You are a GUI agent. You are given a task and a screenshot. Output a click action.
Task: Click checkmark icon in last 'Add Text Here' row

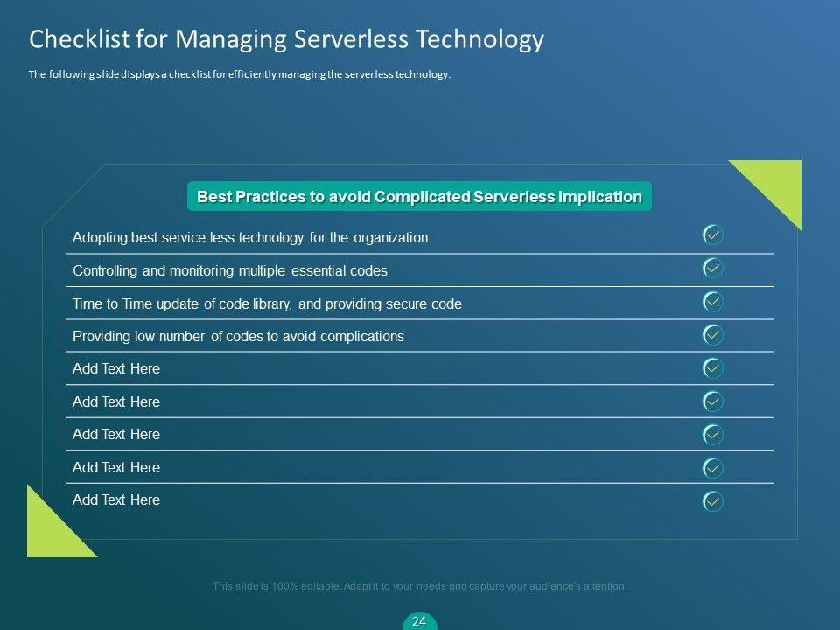[x=713, y=501]
